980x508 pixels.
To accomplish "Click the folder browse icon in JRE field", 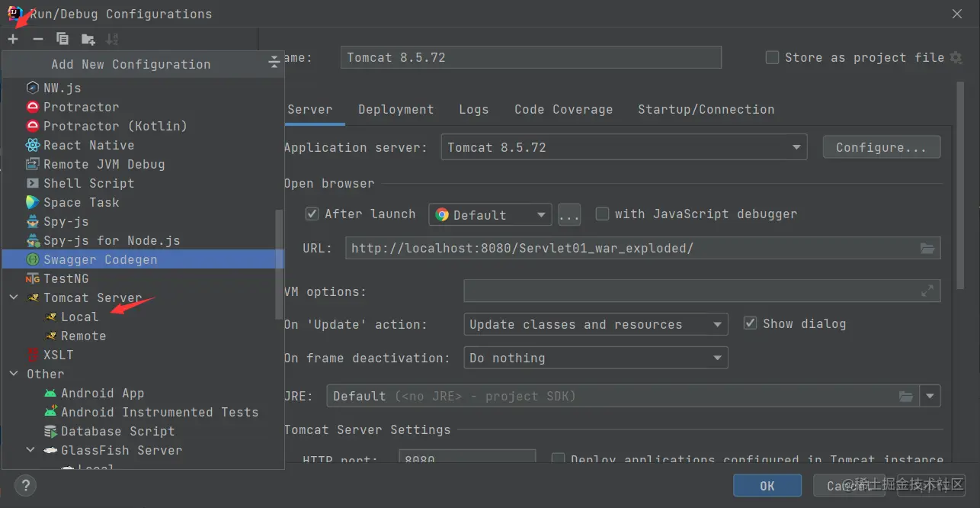I will click(x=905, y=396).
